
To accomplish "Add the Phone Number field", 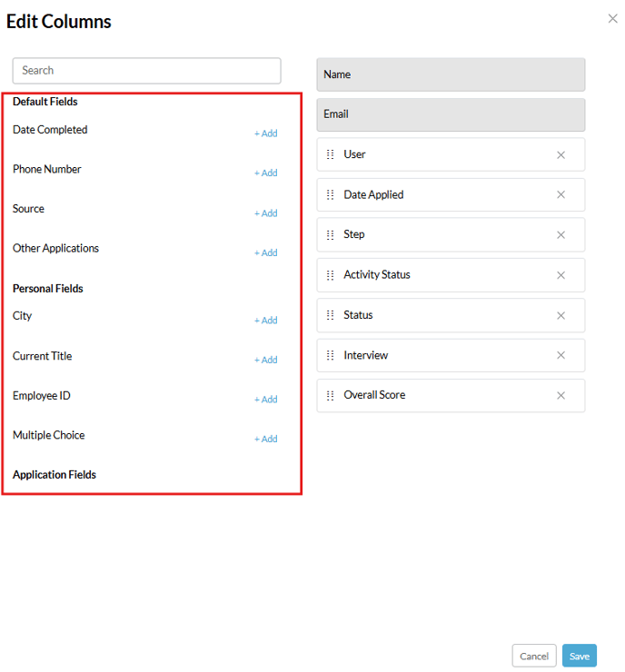I will click(x=266, y=173).
